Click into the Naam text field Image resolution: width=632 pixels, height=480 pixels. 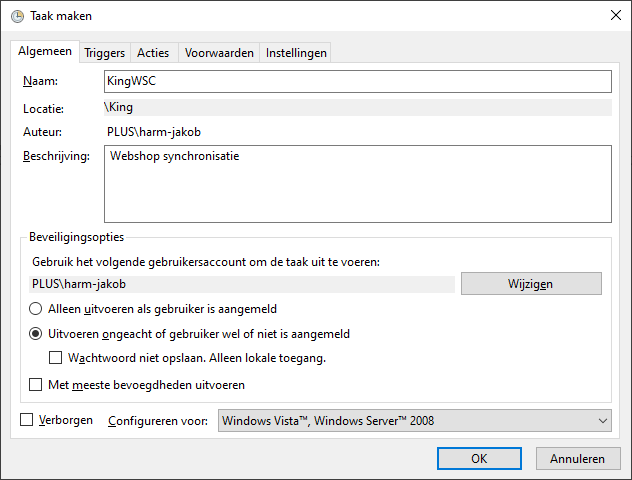pyautogui.click(x=357, y=81)
